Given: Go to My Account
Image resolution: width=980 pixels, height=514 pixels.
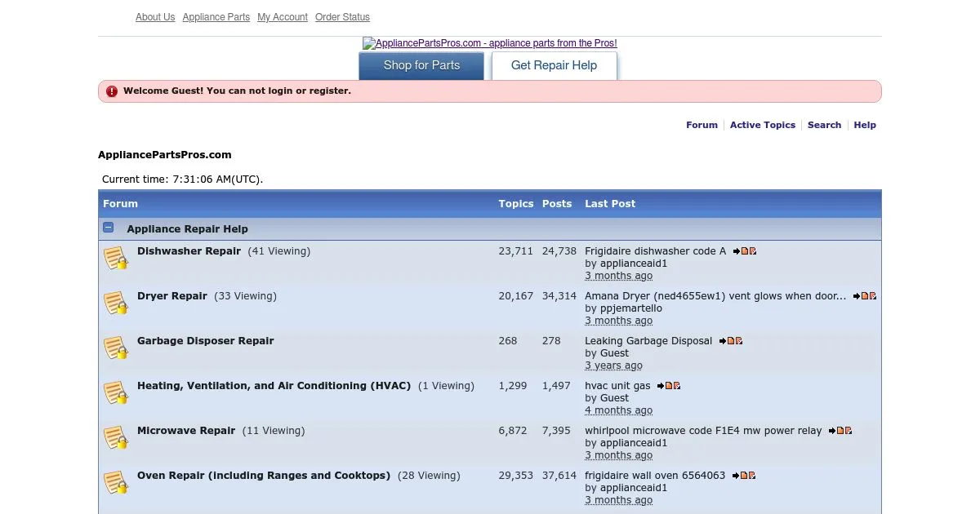Looking at the screenshot, I should tap(283, 17).
